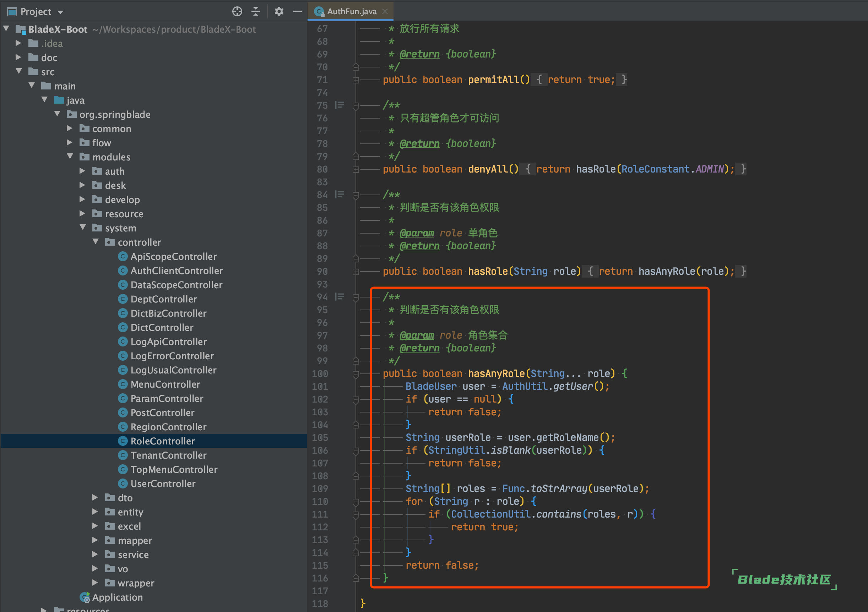Expand the resource package
This screenshot has height=612, width=868.
coord(82,213)
